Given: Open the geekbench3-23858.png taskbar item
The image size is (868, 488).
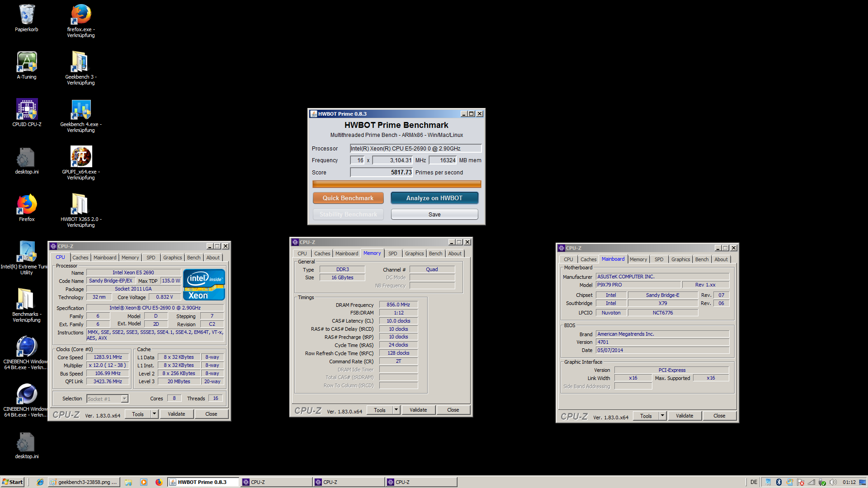Looking at the screenshot, I should click(84, 482).
